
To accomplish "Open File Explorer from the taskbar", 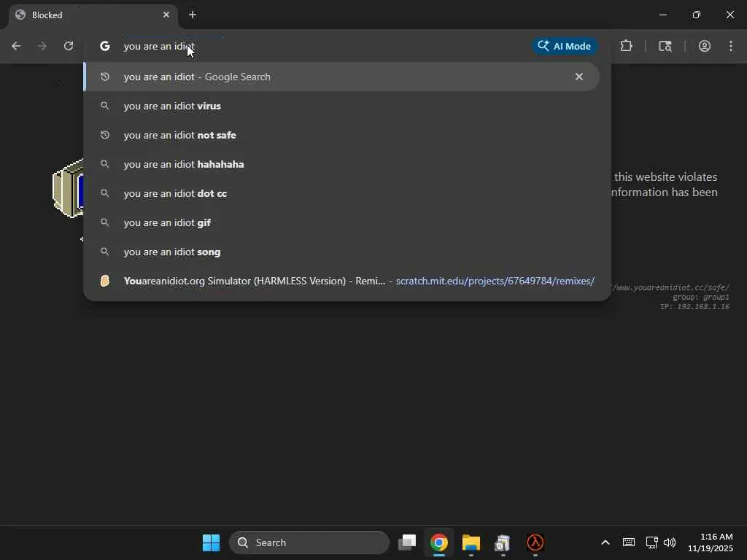I will (x=471, y=542).
